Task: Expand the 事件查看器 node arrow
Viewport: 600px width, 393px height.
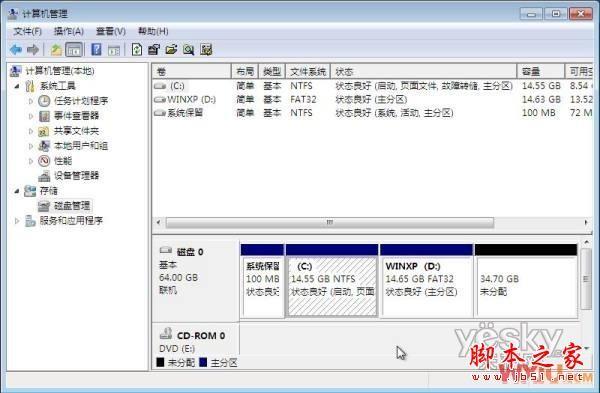Action: coord(31,116)
